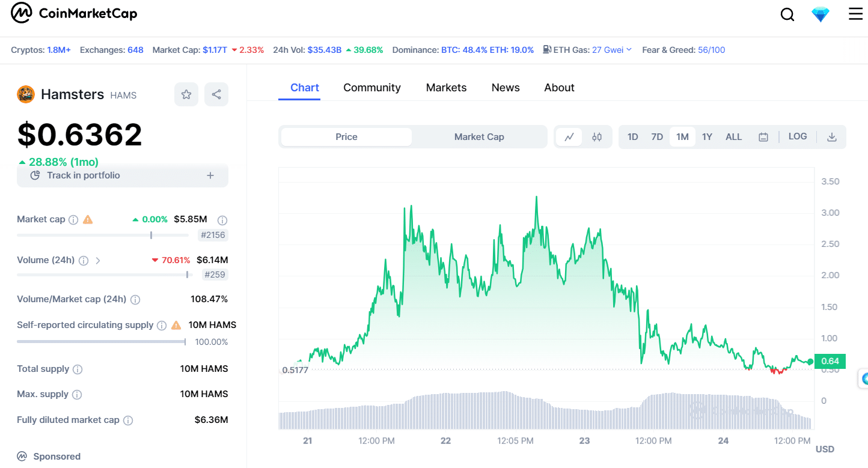
Task: Switch to the Markets tab
Action: [446, 88]
